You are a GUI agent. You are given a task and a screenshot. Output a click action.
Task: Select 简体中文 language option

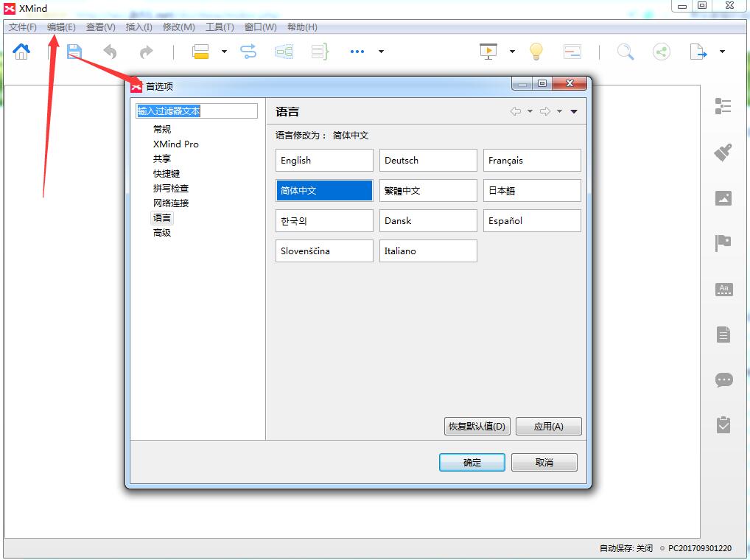coord(324,190)
